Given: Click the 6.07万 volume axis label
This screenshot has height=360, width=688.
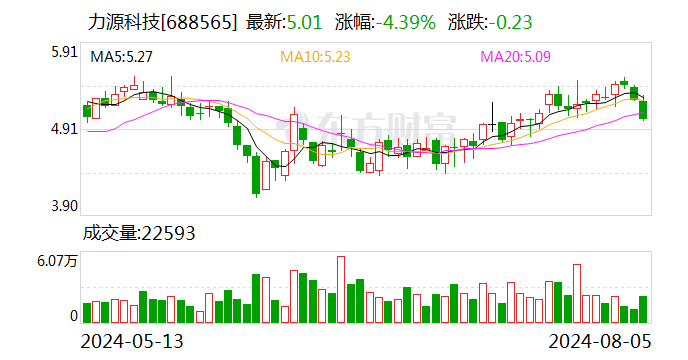Looking at the screenshot, I should [x=57, y=262].
